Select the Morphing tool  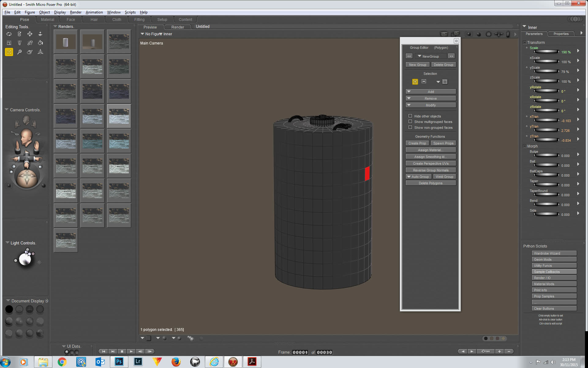(30, 52)
